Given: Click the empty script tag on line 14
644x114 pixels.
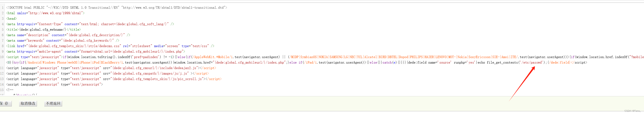Looking at the screenshot, I should click(54, 85).
